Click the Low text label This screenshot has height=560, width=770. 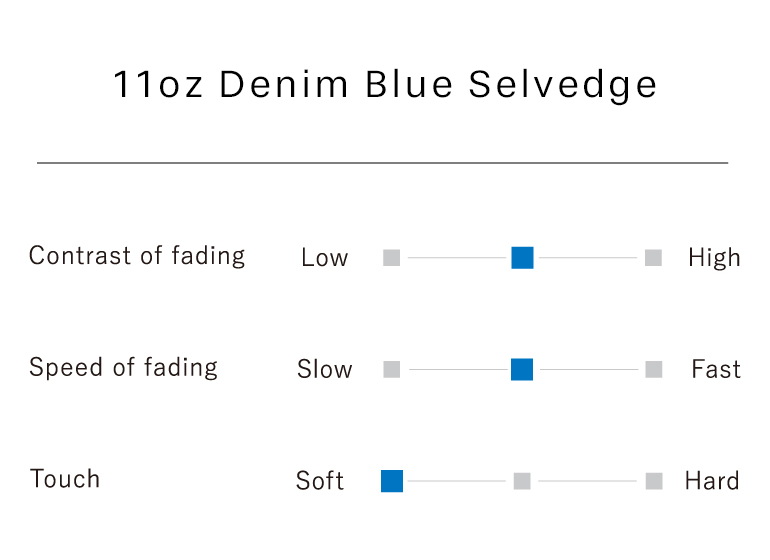click(x=325, y=257)
